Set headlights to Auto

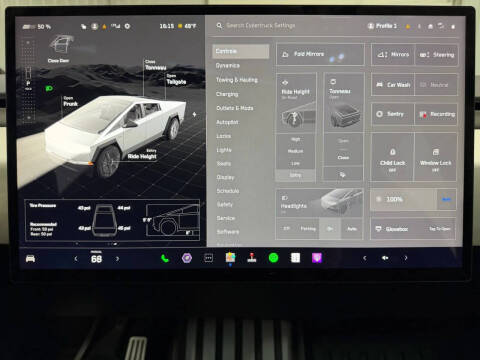[352, 229]
